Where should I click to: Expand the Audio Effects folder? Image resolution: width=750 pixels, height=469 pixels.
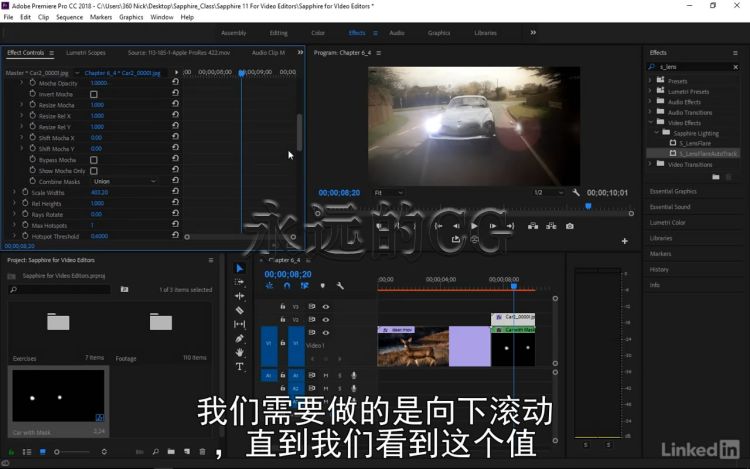(x=650, y=102)
